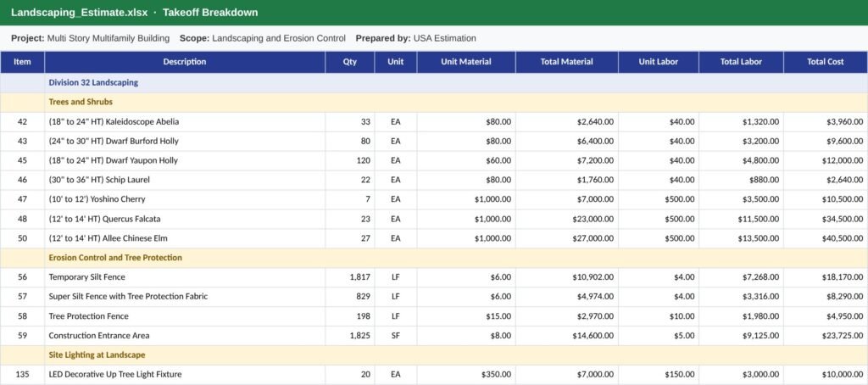This screenshot has height=385, width=868.
Task: Click total cost $18,170.00 cell
Action: (x=826, y=277)
